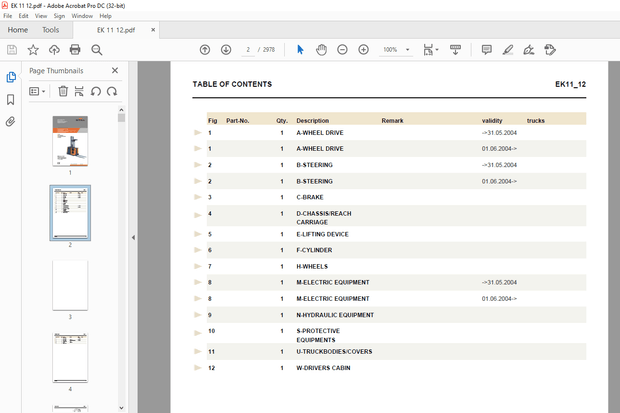The height and width of the screenshot is (413, 620).
Task: Go to previous page arrow
Action: coord(205,49)
